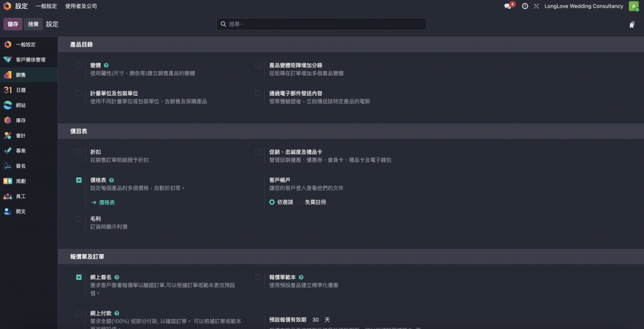Enable the 產品變體矩陣增加分錄 checkbox
644x329 pixels.
257,65
